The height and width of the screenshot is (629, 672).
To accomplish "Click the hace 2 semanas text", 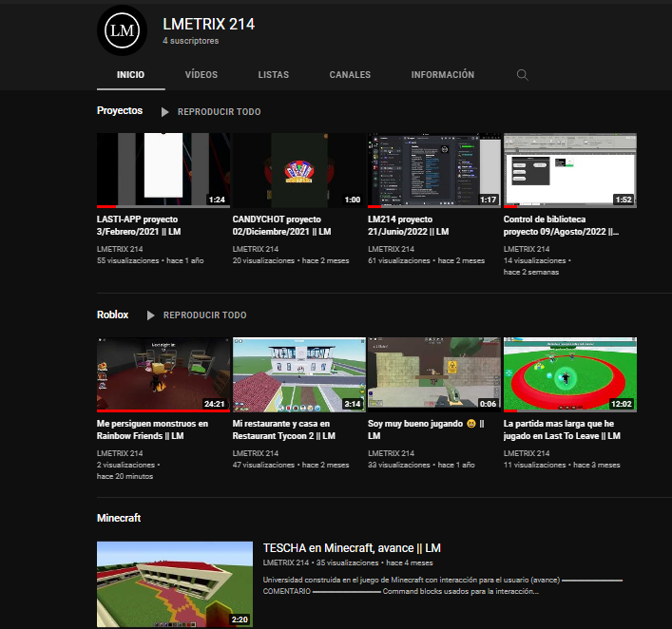I will pyautogui.click(x=531, y=272).
